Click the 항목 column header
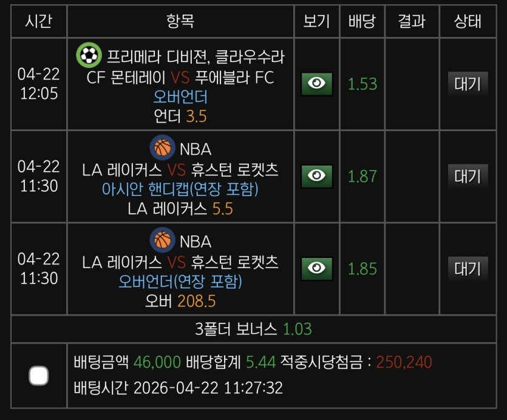Viewport: 507px width, 420px height. (x=180, y=21)
